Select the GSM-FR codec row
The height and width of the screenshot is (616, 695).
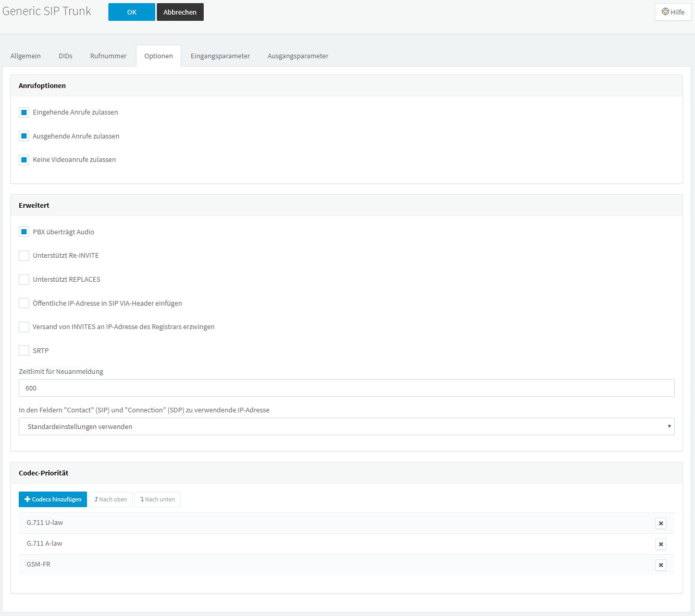(346, 564)
